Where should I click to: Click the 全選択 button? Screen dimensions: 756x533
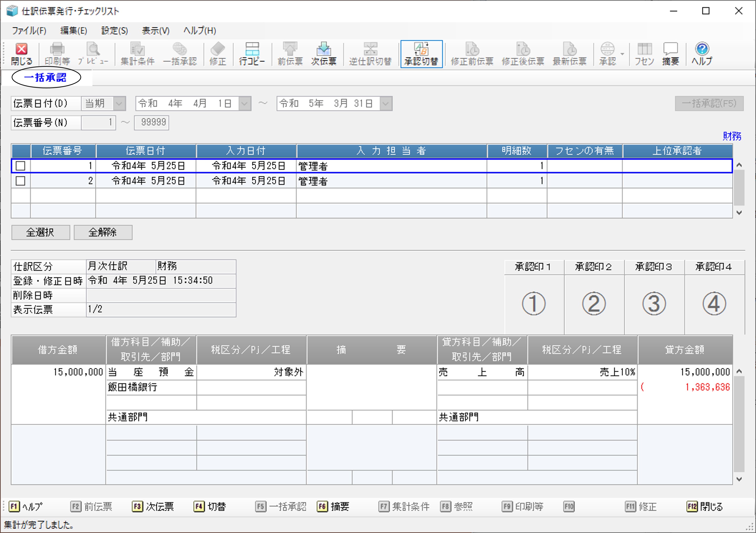41,232
